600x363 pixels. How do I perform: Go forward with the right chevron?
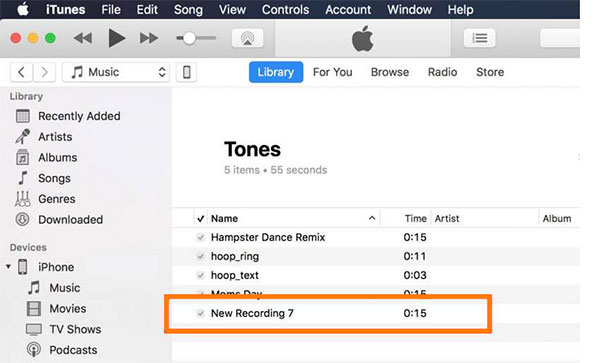tap(44, 72)
